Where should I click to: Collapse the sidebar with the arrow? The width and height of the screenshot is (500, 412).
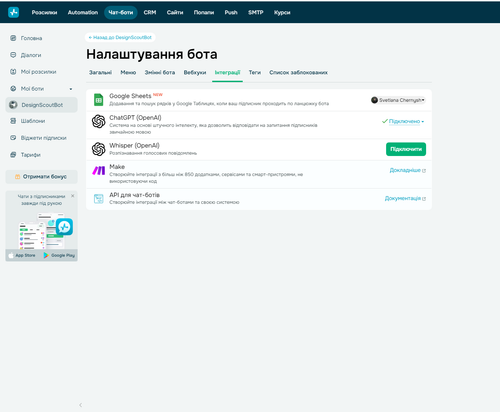click(81, 405)
